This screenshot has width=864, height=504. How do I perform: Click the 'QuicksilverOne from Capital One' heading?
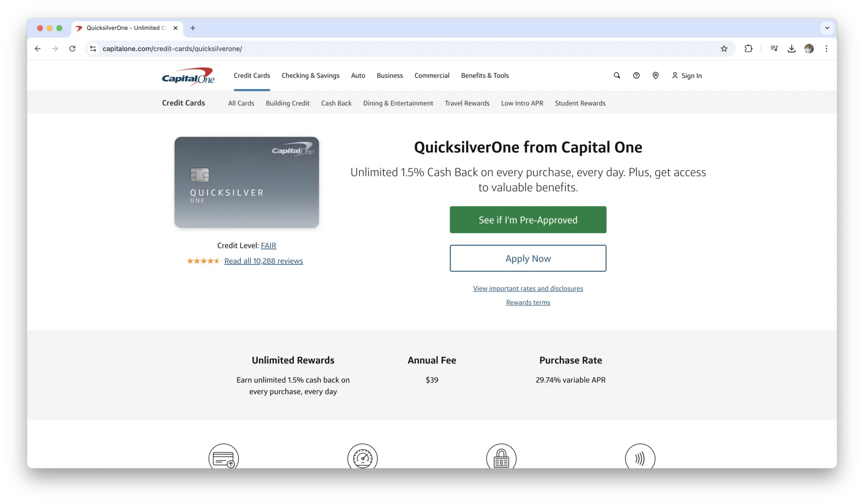point(528,147)
